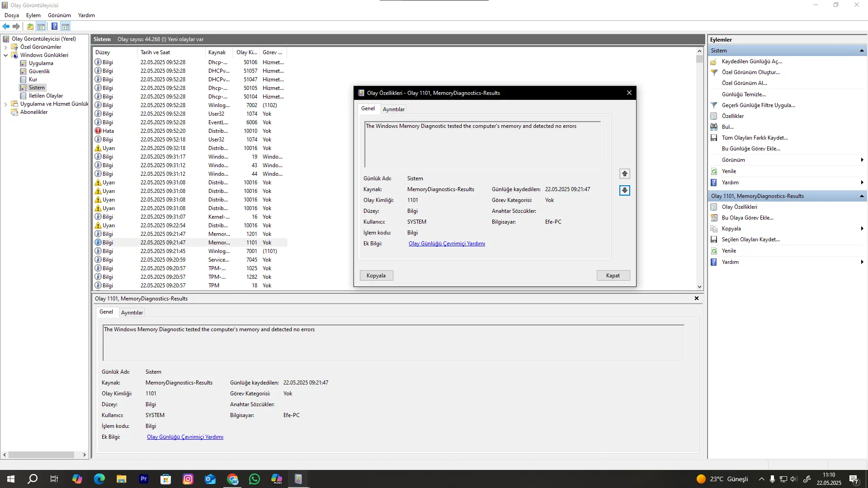Image resolution: width=868 pixels, height=488 pixels.
Task: Toggle console tree with the toolbar icon
Action: pyautogui.click(x=41, y=26)
